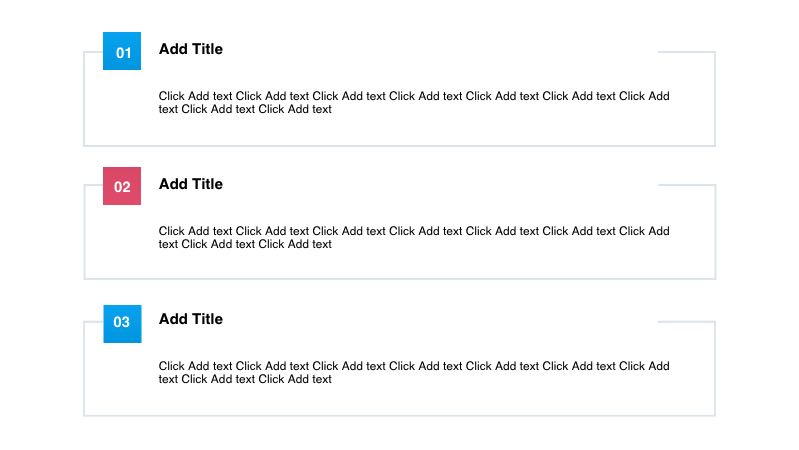Select the right border of the 02 frame
This screenshot has width=799, height=450.
pos(715,231)
